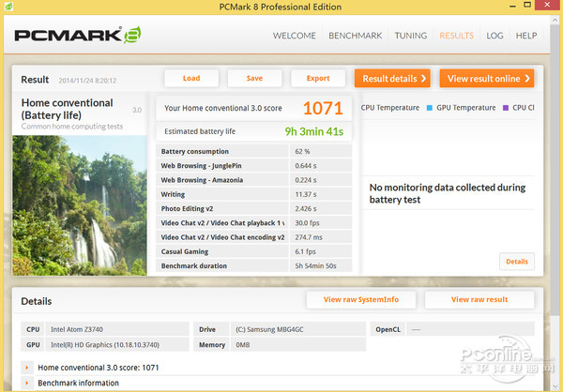Image resolution: width=563 pixels, height=392 pixels.
Task: Click the OpenCL value field
Action: [x=470, y=329]
